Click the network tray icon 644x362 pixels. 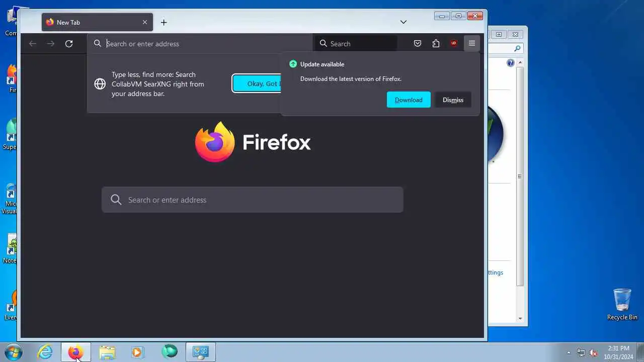tap(581, 352)
